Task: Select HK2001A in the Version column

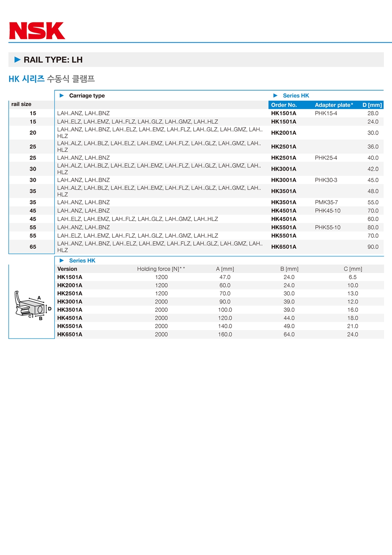Action: point(70,286)
